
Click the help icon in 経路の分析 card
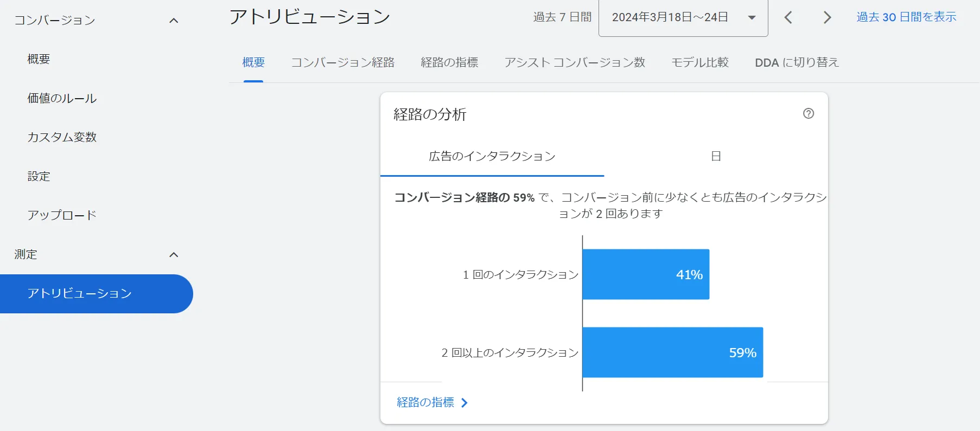[x=809, y=113]
